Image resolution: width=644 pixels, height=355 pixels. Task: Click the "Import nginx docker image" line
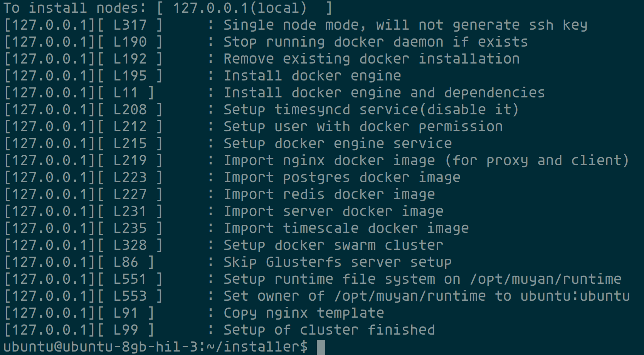click(x=426, y=161)
